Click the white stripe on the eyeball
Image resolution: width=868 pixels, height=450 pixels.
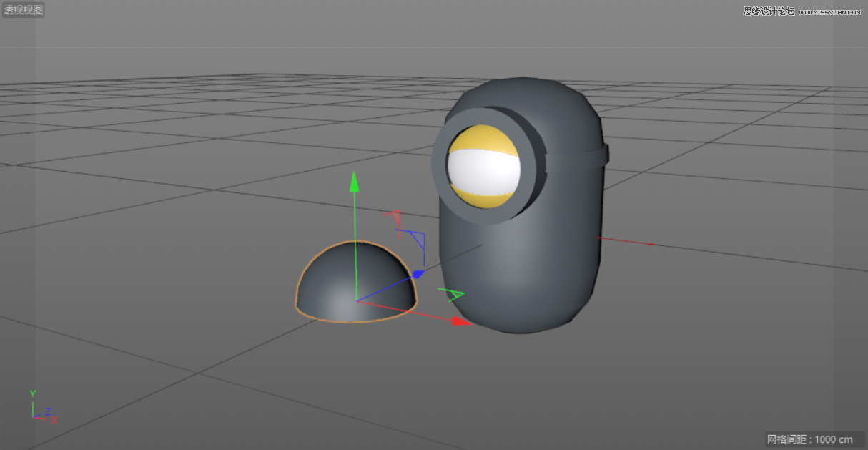point(483,172)
